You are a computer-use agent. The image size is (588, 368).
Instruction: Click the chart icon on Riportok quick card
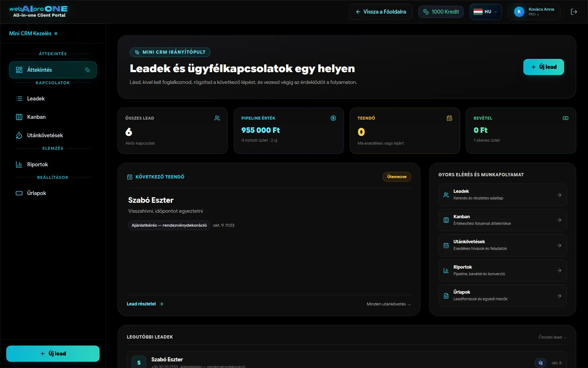pos(446,270)
